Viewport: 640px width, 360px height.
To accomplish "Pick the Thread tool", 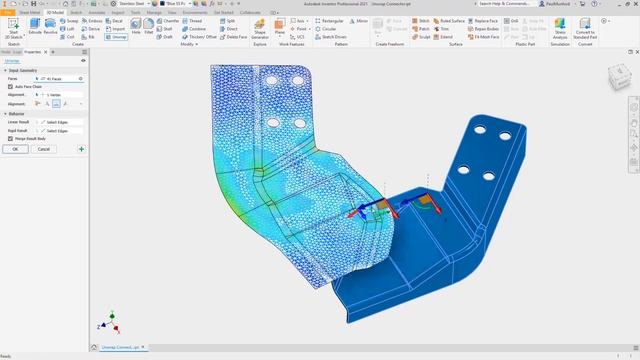I will [192, 21].
